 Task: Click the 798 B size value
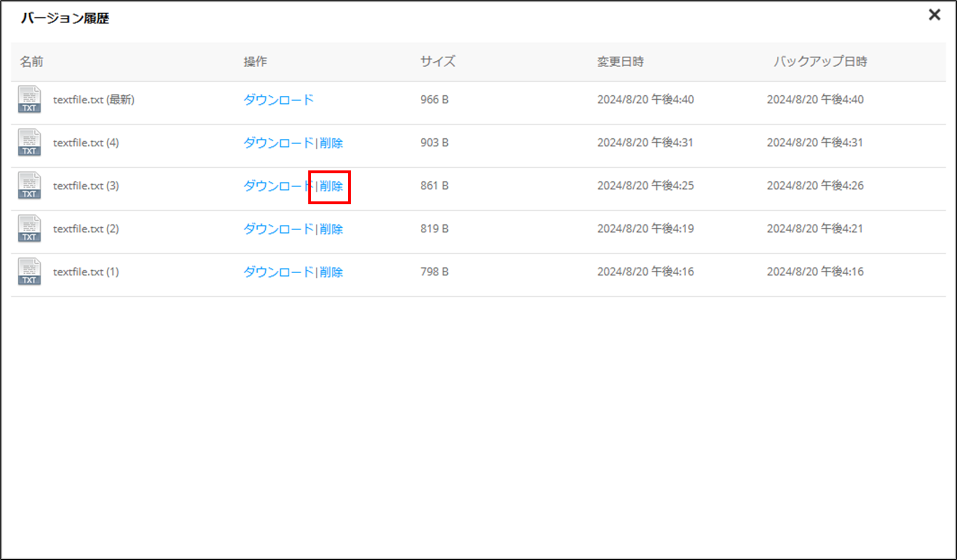[435, 271]
